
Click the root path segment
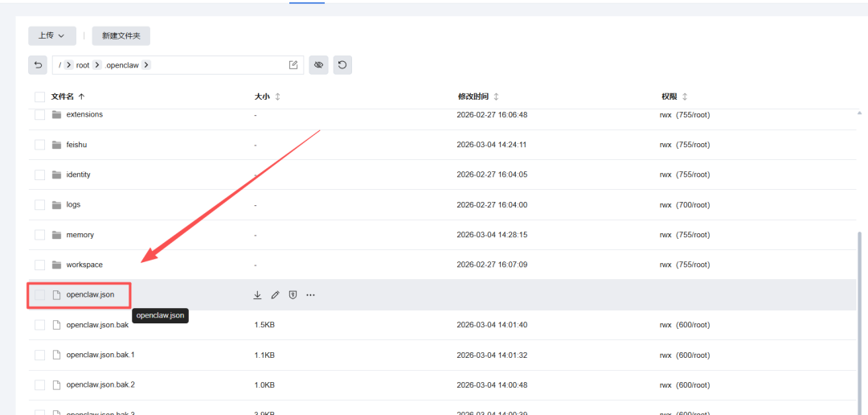(83, 65)
